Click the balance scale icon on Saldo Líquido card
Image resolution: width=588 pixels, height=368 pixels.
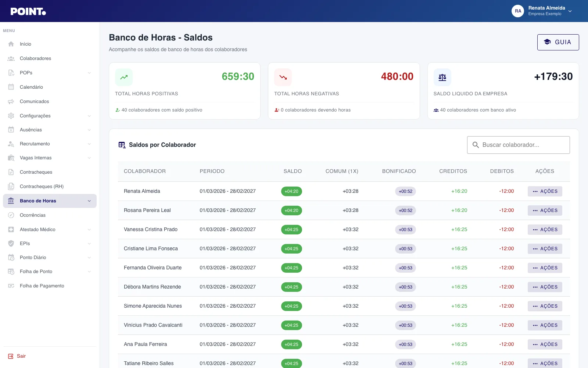[442, 77]
